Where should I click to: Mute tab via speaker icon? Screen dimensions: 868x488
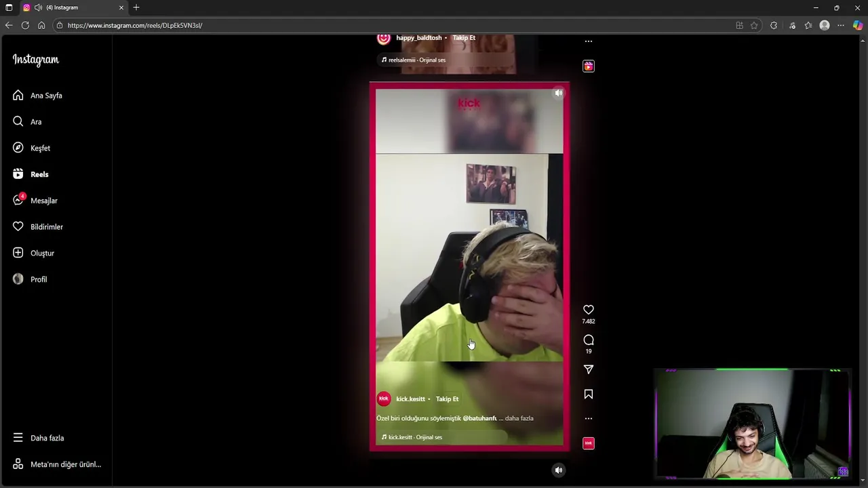coord(39,7)
